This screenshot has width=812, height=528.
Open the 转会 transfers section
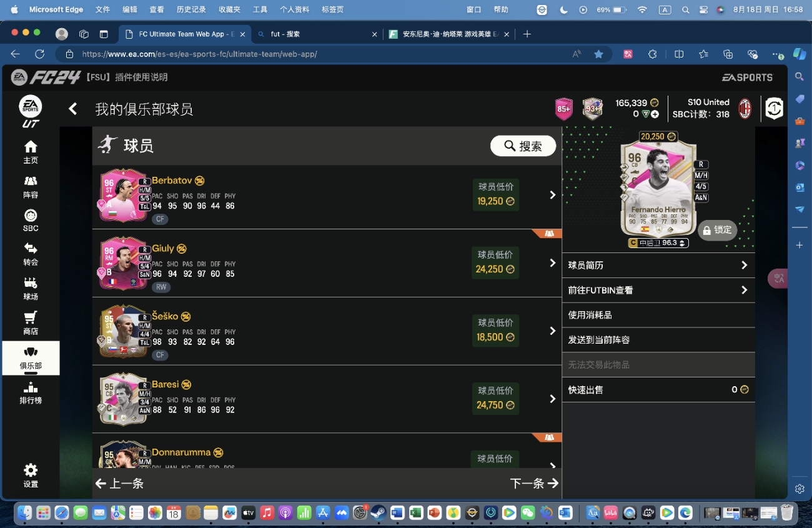coord(31,254)
